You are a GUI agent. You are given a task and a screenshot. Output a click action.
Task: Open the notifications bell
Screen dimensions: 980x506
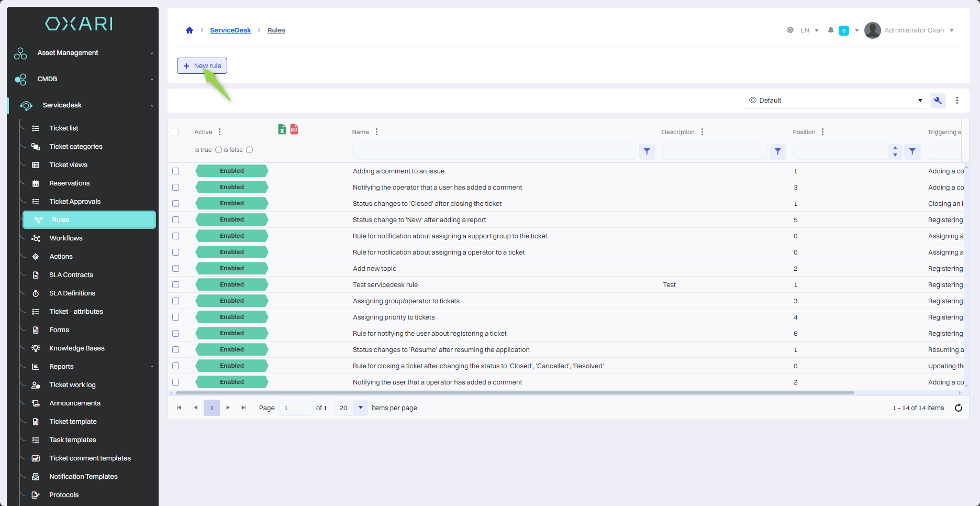point(830,30)
